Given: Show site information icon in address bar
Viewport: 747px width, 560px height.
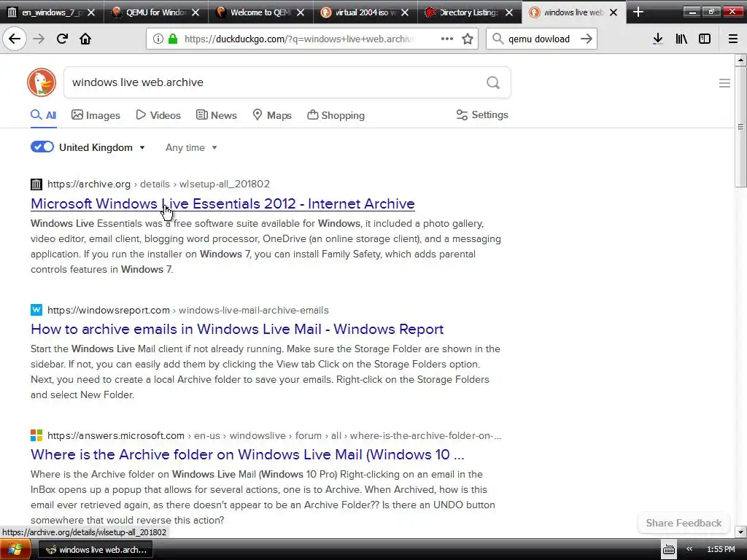Looking at the screenshot, I should [x=158, y=39].
